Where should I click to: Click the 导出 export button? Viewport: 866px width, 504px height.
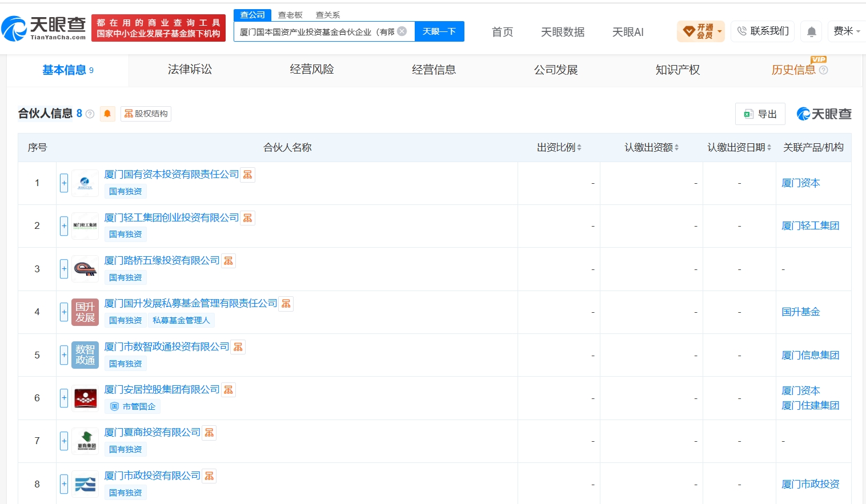760,114
